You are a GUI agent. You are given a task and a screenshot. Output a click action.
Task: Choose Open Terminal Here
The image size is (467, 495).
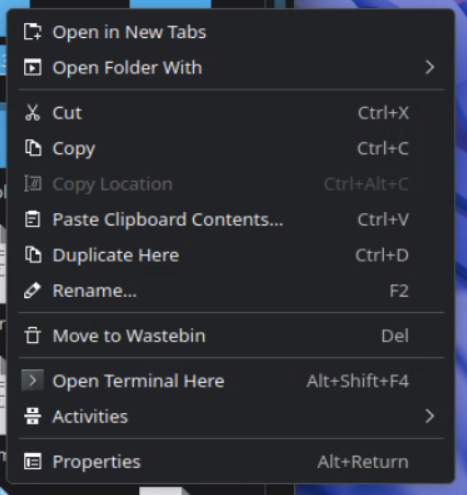[x=231, y=381]
